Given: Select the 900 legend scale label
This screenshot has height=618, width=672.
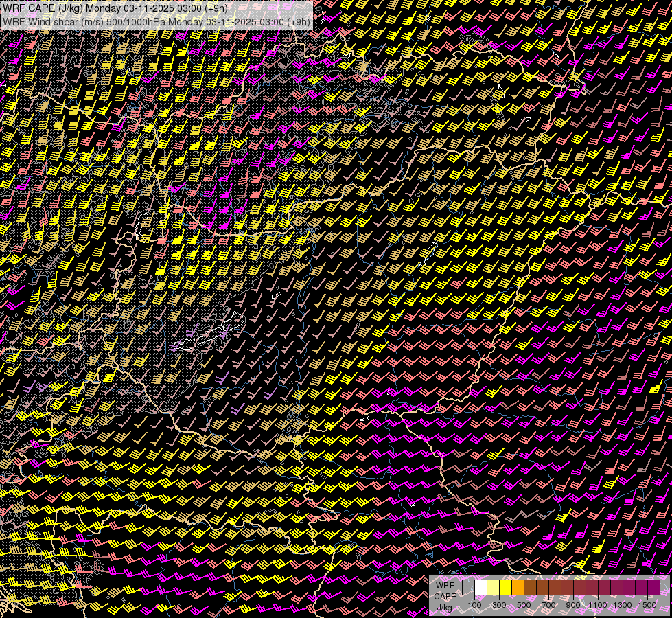Looking at the screenshot, I should [x=573, y=605].
